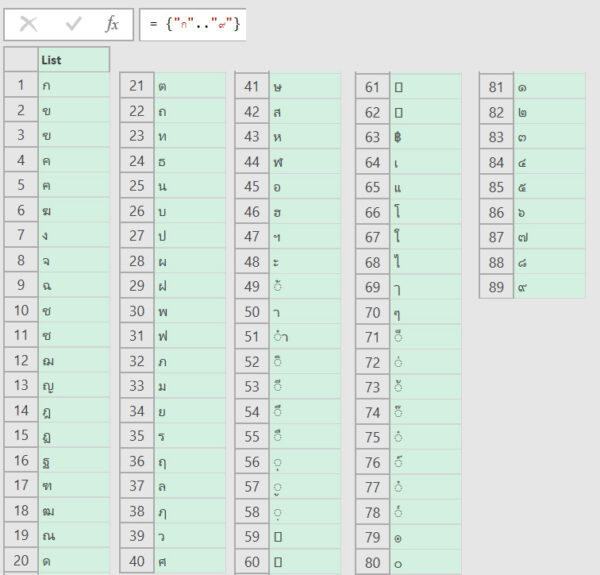Click row number 81 cell
Image resolution: width=600 pixels, height=575 pixels.
coord(496,87)
